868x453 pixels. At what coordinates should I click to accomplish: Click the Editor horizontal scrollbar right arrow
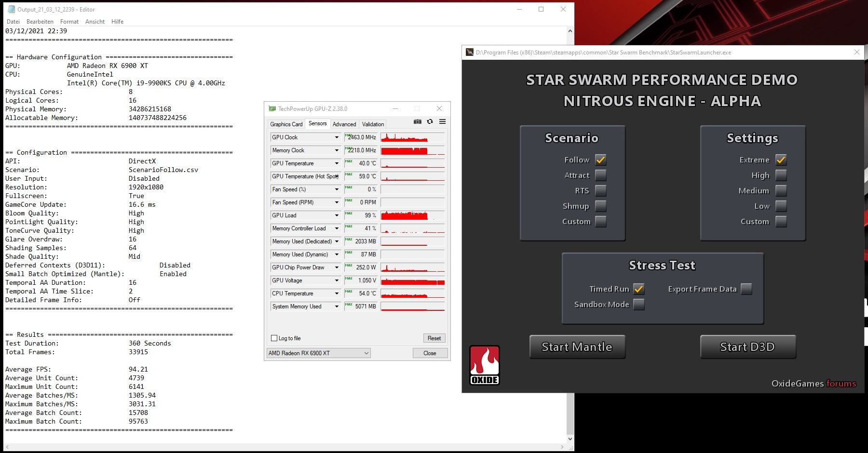tap(562, 447)
